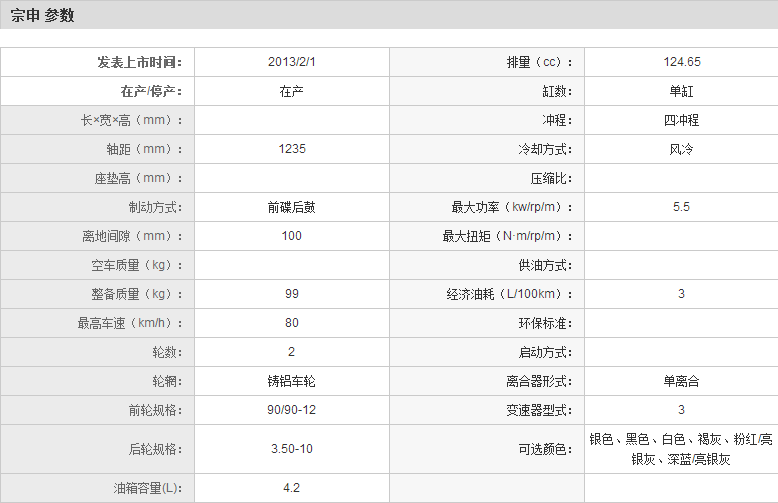Select the 单缸 cylinder value
Viewport: 778px width, 503px height.
pyautogui.click(x=681, y=91)
